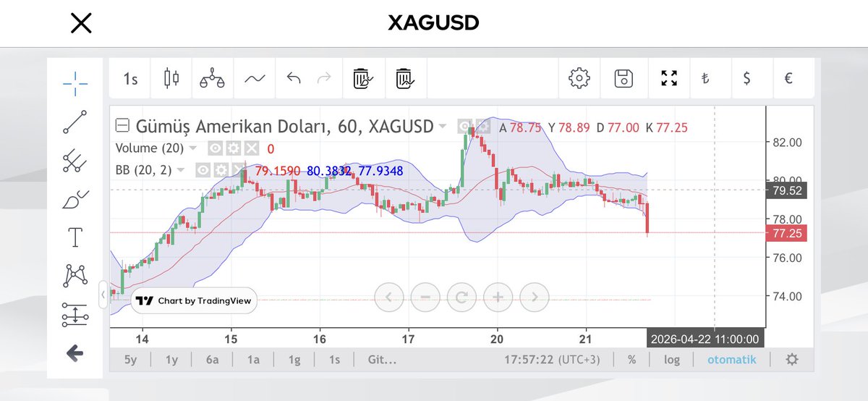Close the XAGUSD chart view
Viewport: 868px width, 401px height.
click(x=81, y=24)
